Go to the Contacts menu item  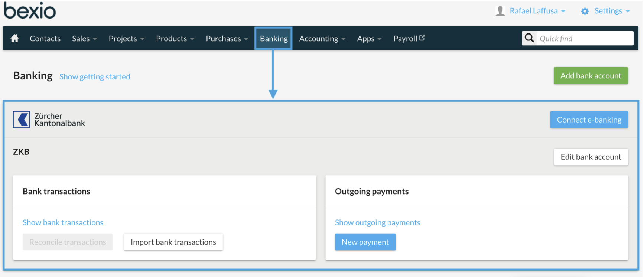click(x=45, y=39)
